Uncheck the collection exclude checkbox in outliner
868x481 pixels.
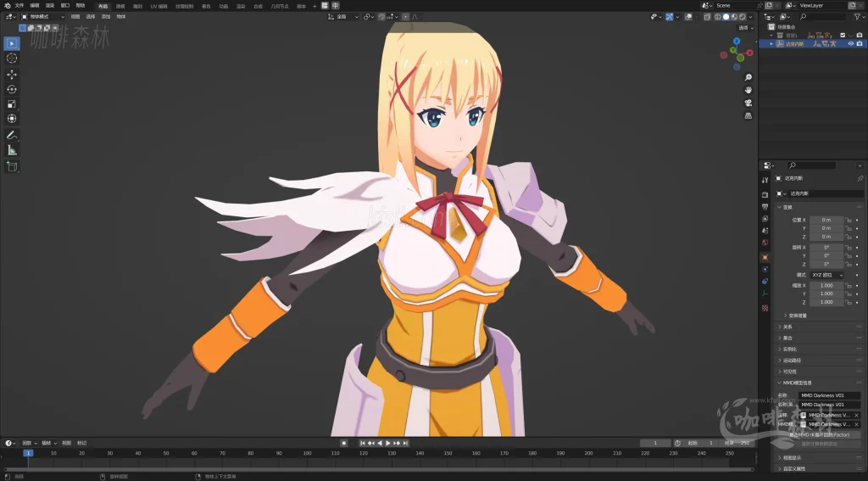click(x=843, y=35)
